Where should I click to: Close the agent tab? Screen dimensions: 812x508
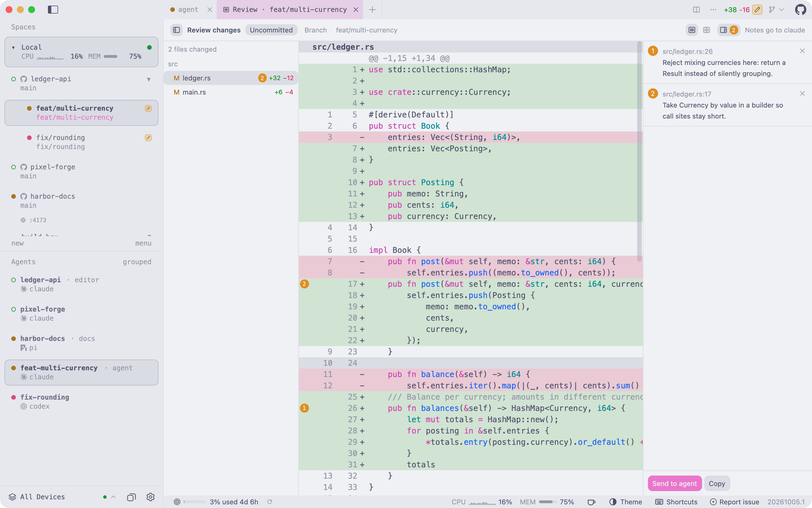[210, 9]
